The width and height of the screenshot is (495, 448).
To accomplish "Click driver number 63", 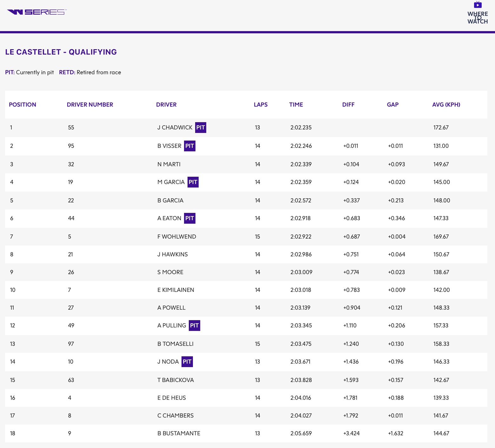I will [71, 380].
